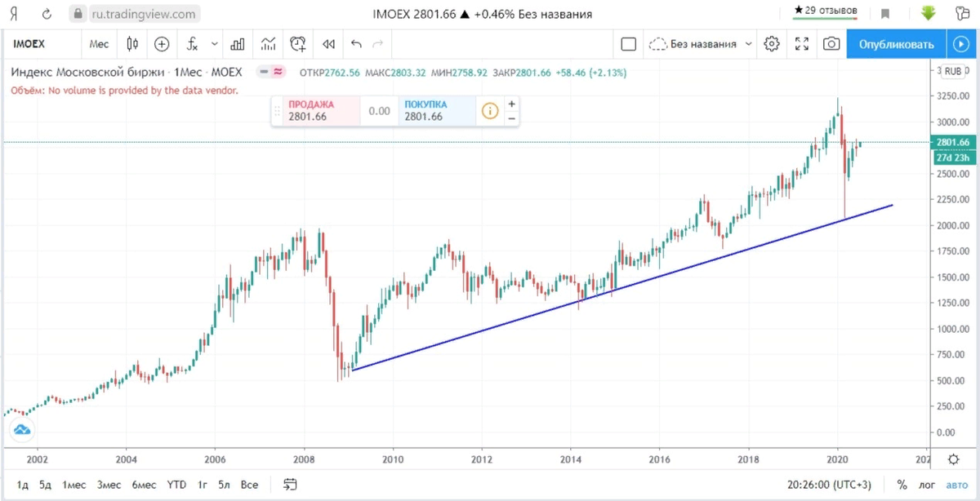980x501 pixels.
Task: Bookmark the page with the bookmark icon
Action: [885, 14]
